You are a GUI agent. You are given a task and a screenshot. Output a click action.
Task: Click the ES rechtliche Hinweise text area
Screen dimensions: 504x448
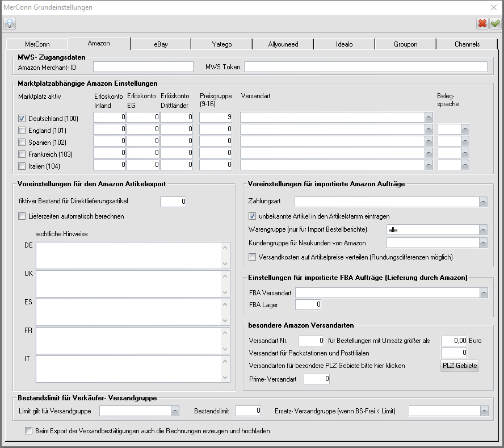tap(129, 312)
